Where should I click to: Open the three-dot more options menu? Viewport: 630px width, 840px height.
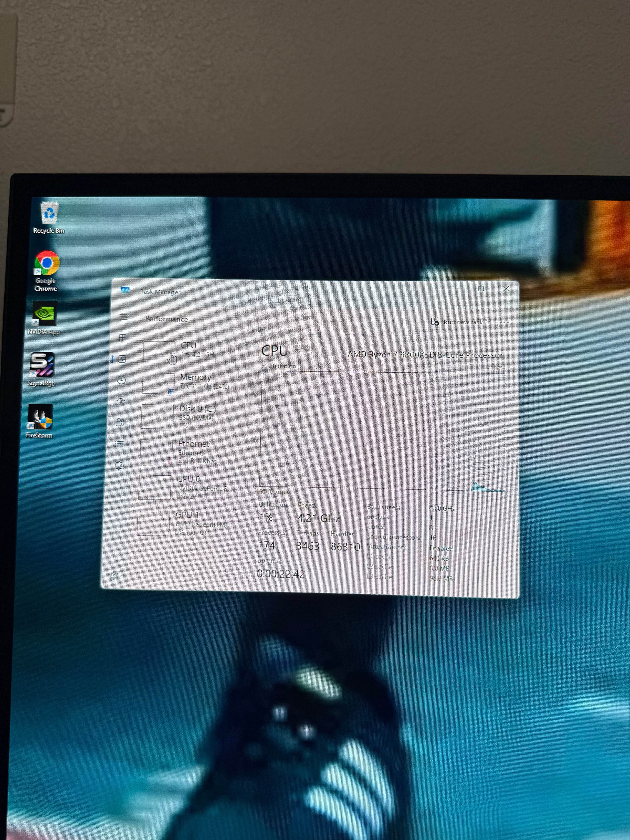504,322
